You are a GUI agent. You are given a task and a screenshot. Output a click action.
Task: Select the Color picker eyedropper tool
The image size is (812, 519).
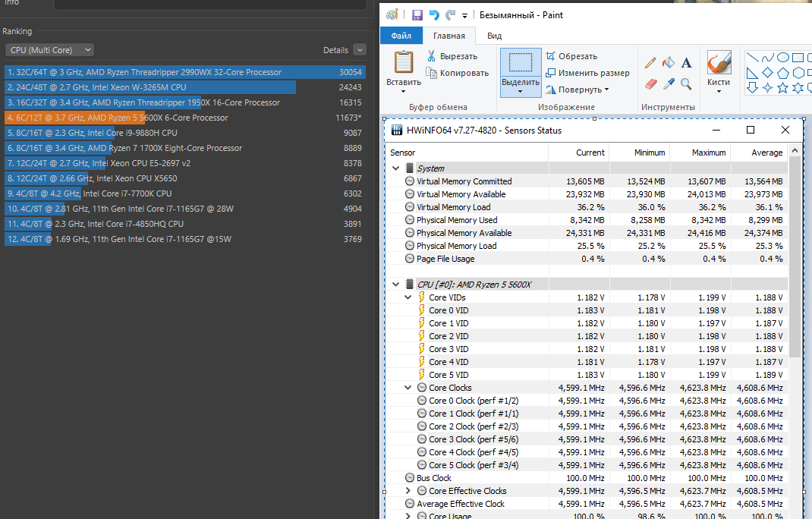669,83
